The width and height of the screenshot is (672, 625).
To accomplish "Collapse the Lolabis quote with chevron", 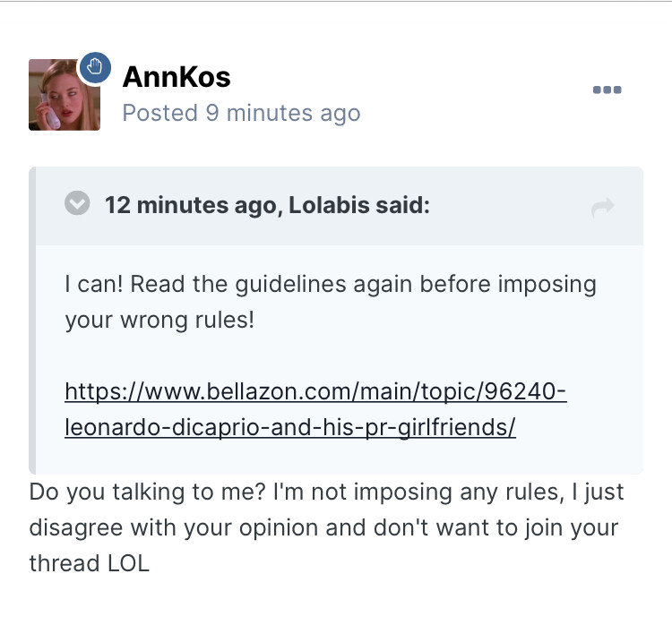I will coord(78,205).
